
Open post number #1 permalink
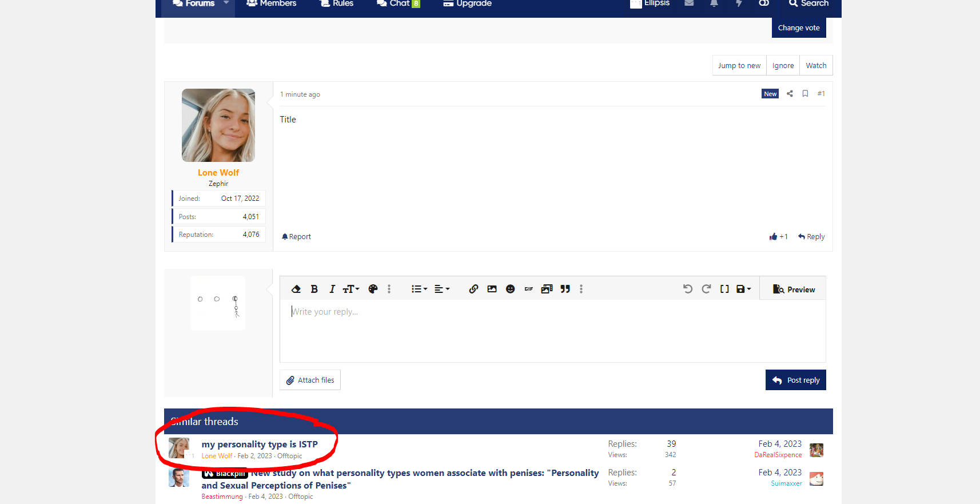tap(821, 94)
